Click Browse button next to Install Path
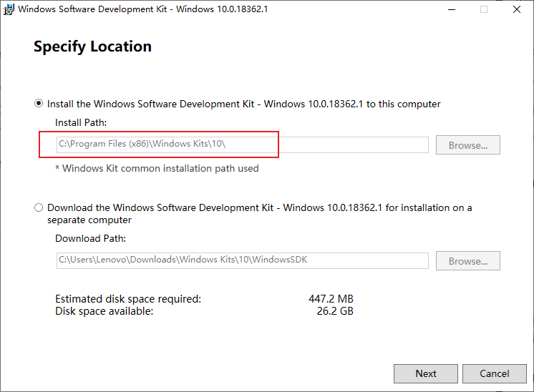Image resolution: width=534 pixels, height=392 pixels. pos(468,145)
